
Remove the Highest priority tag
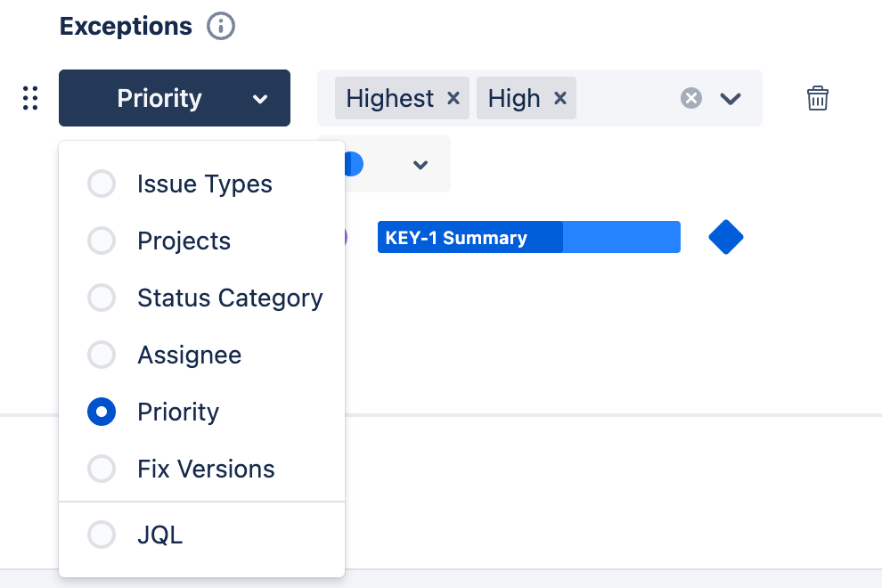coord(453,98)
